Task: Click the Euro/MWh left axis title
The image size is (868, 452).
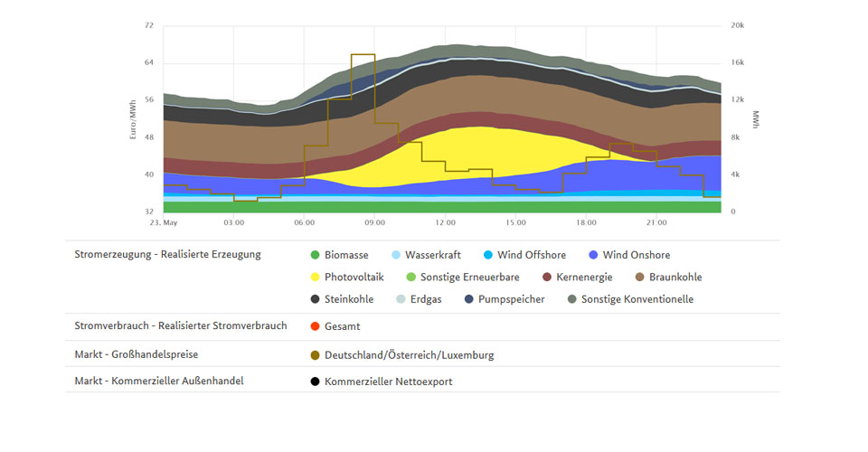Action: (x=133, y=119)
